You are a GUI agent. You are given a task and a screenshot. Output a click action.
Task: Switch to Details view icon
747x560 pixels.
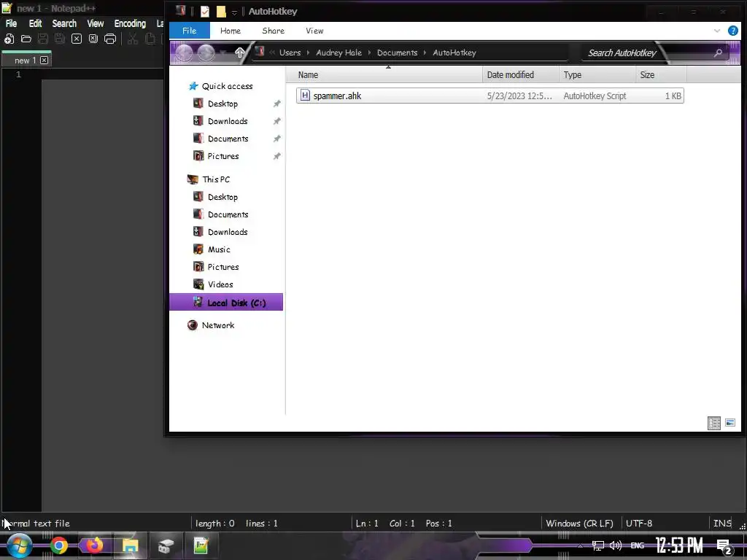point(714,423)
